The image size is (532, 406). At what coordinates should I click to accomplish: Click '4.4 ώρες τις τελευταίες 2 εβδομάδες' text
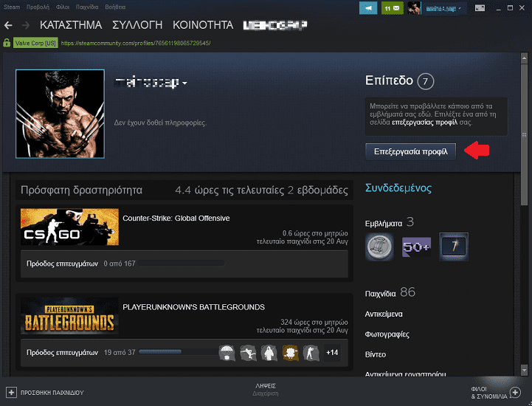click(262, 190)
